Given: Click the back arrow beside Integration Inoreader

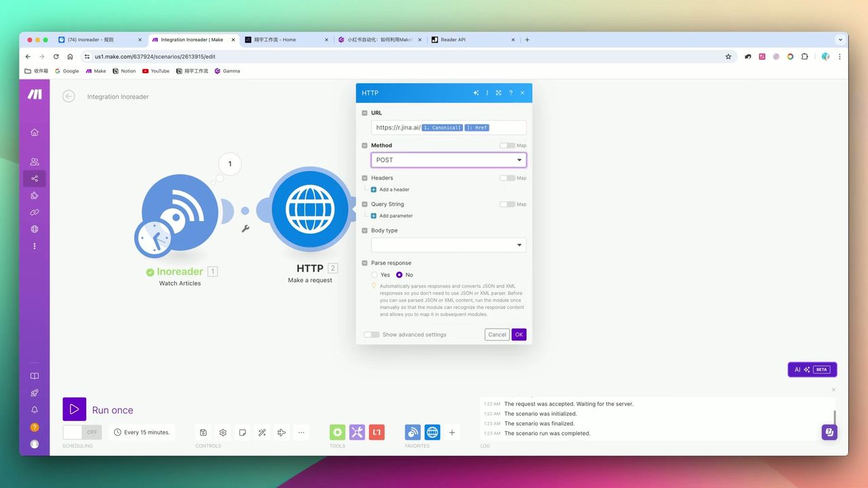Looking at the screenshot, I should [68, 96].
